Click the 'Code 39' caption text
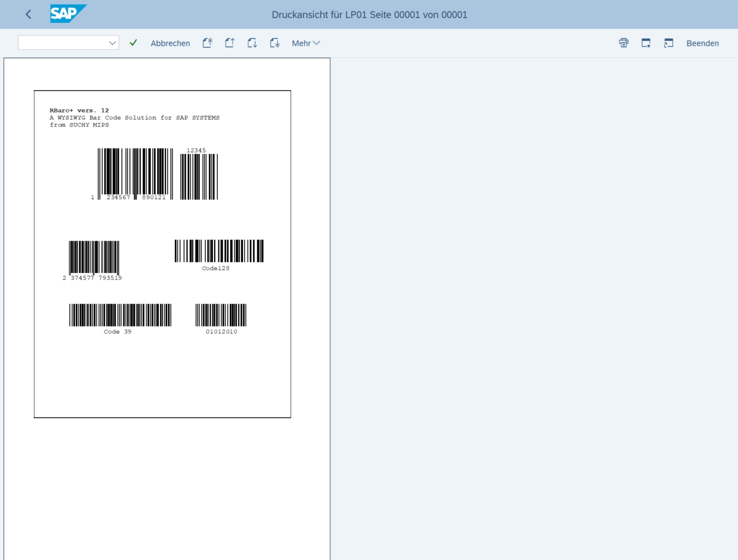 (x=117, y=331)
